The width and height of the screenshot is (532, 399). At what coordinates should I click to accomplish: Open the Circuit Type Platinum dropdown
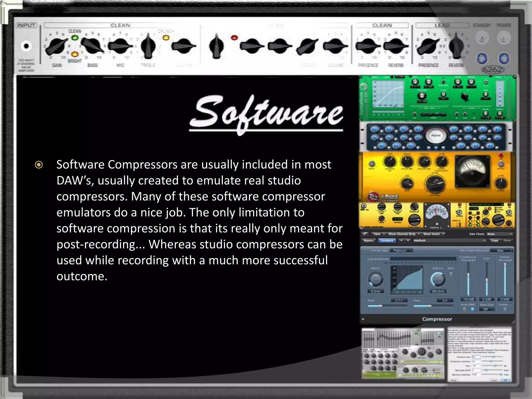click(401, 250)
